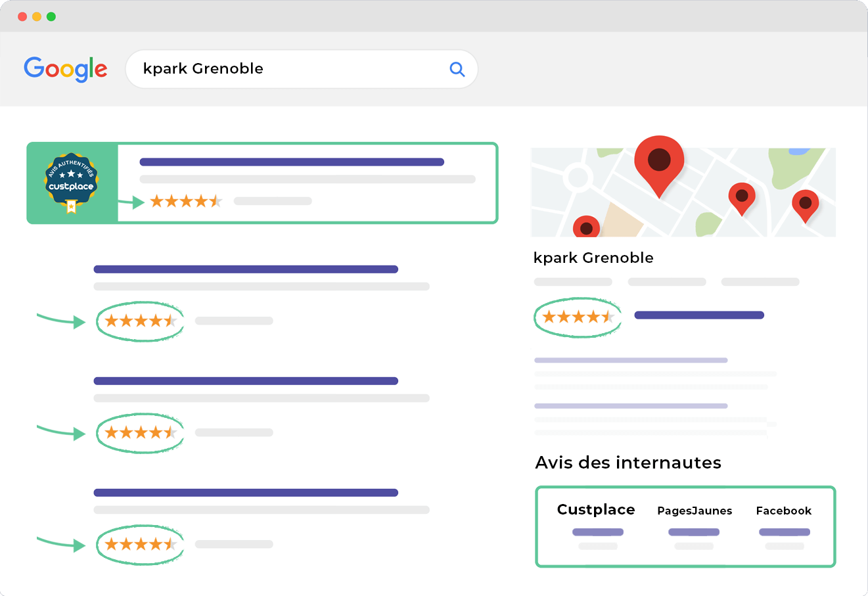Select the circled star rating in the knowledge panel

click(x=576, y=317)
